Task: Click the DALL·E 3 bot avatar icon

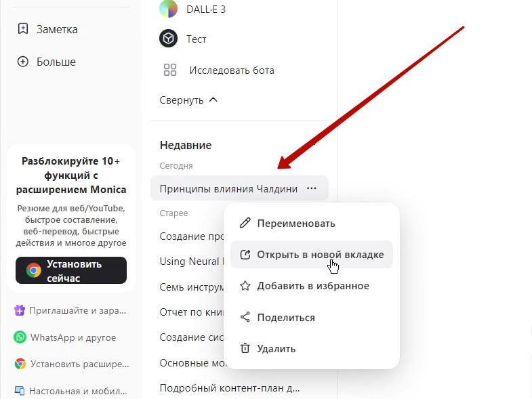Action: coord(168,9)
